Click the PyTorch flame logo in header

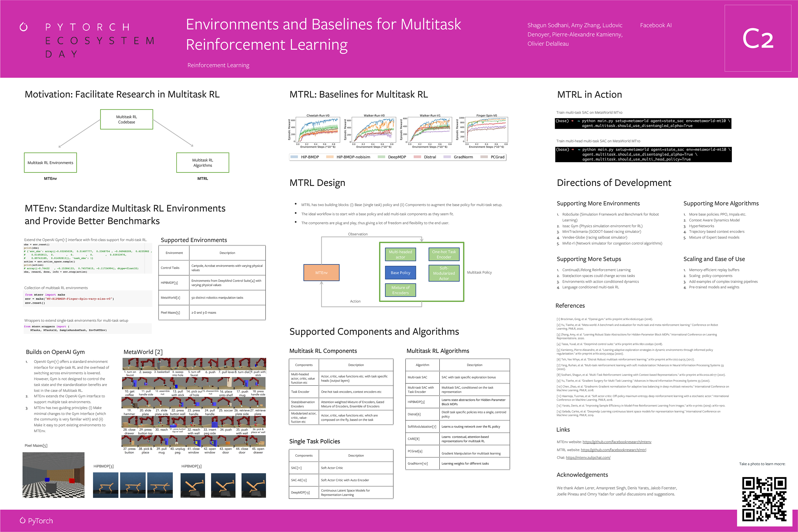click(23, 27)
